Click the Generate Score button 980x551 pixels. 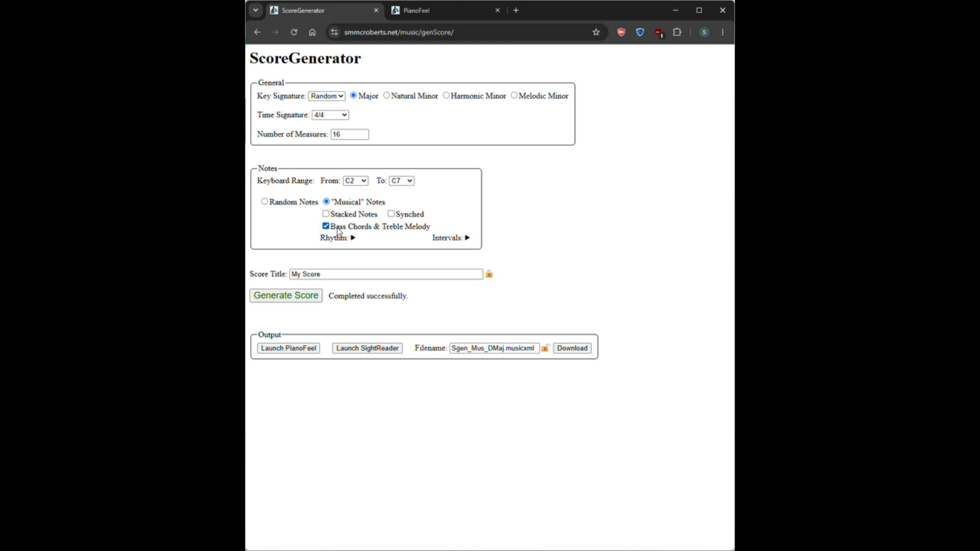(x=286, y=295)
